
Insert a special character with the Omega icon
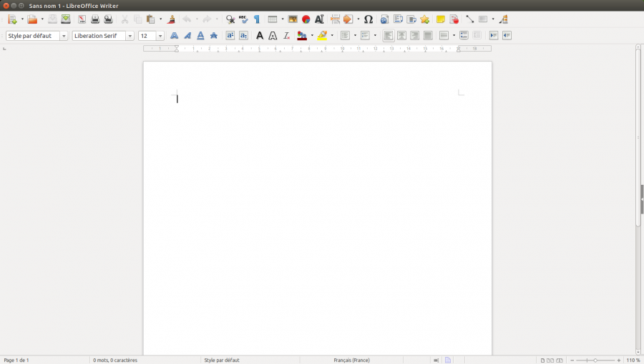pos(369,19)
